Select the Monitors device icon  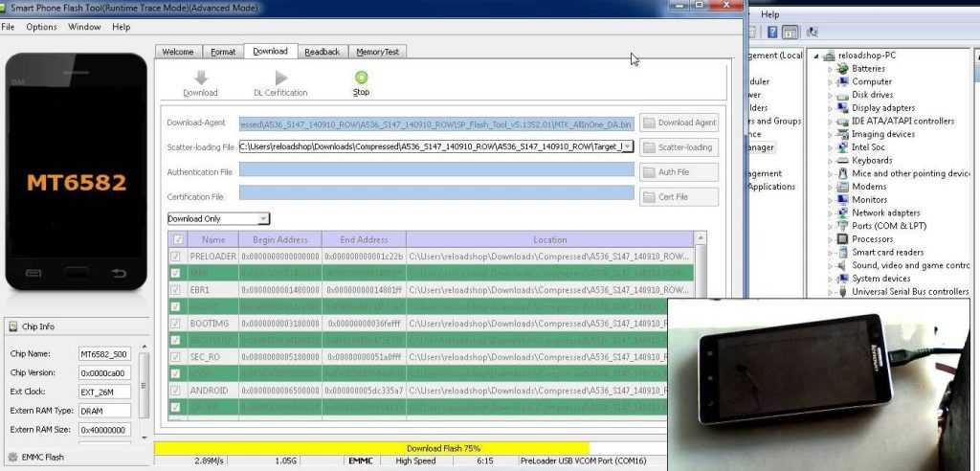tap(842, 200)
